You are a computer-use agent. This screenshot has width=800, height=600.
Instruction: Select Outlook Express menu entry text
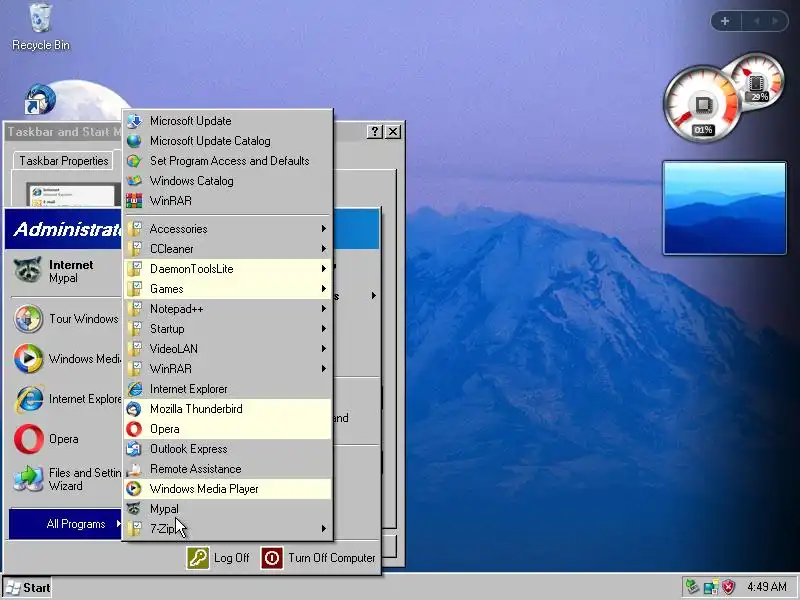(x=188, y=448)
